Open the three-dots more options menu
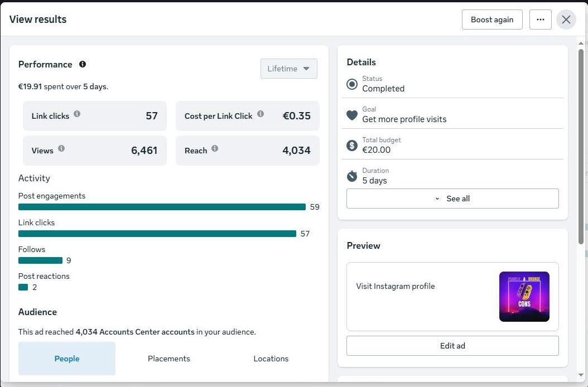This screenshot has height=387, width=588. tap(540, 20)
